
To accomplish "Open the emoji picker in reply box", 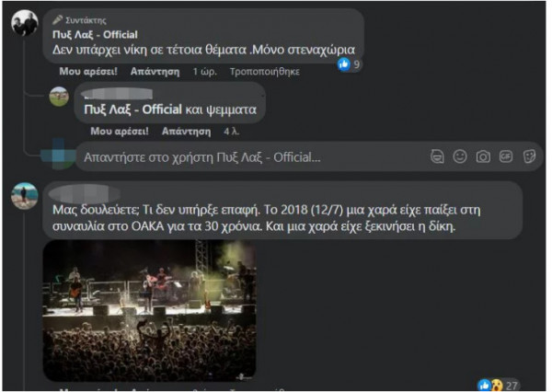I will [x=460, y=156].
